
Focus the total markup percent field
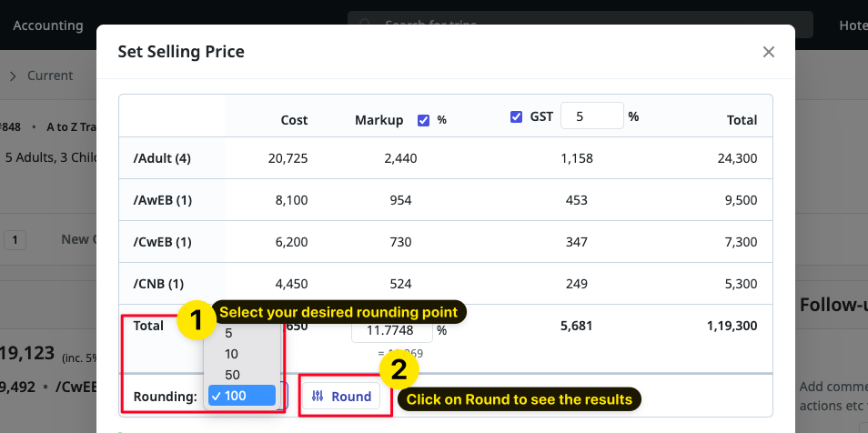click(x=391, y=331)
